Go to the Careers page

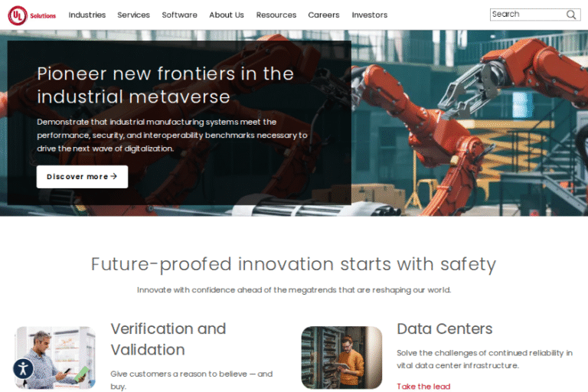pyautogui.click(x=324, y=15)
